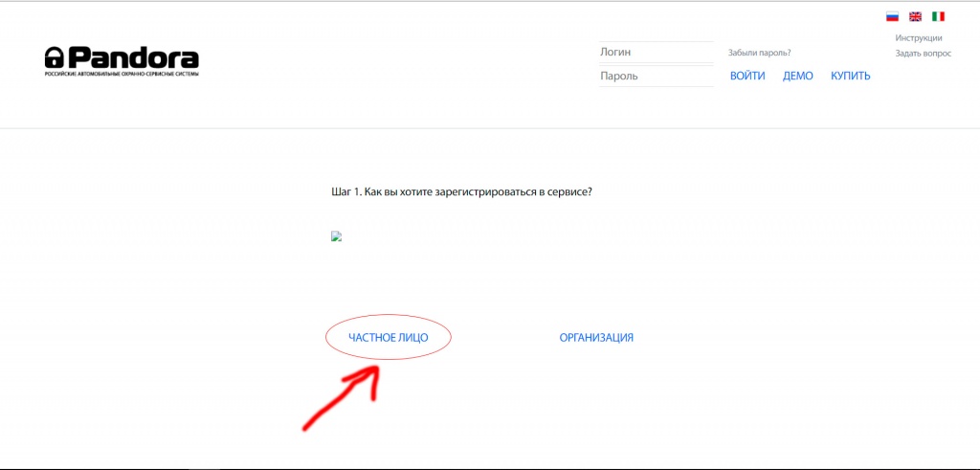
Task: Open the Инструкции link
Action: pos(918,38)
